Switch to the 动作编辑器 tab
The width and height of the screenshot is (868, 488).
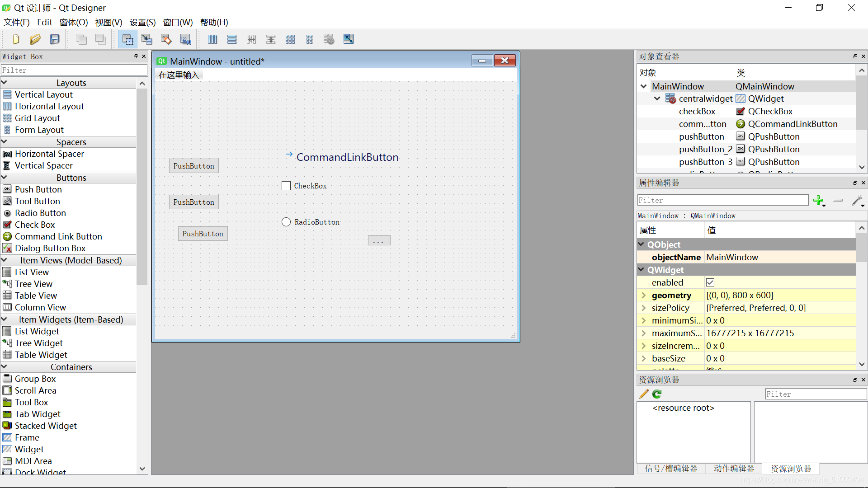(734, 469)
